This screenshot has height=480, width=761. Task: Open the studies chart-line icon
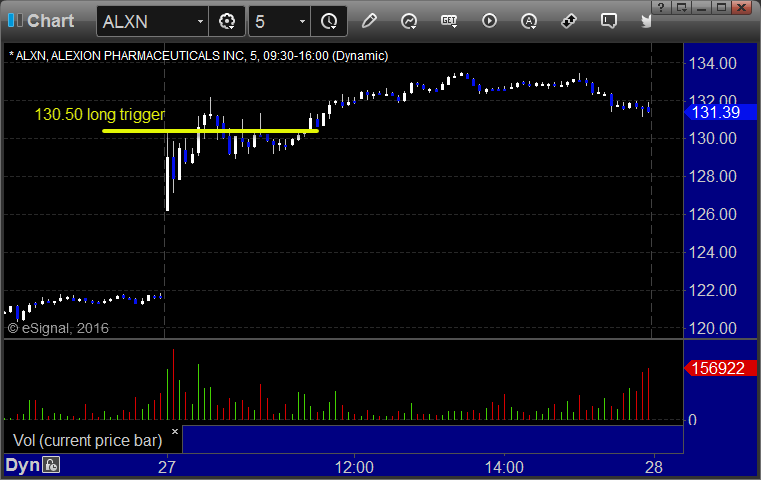(x=409, y=21)
